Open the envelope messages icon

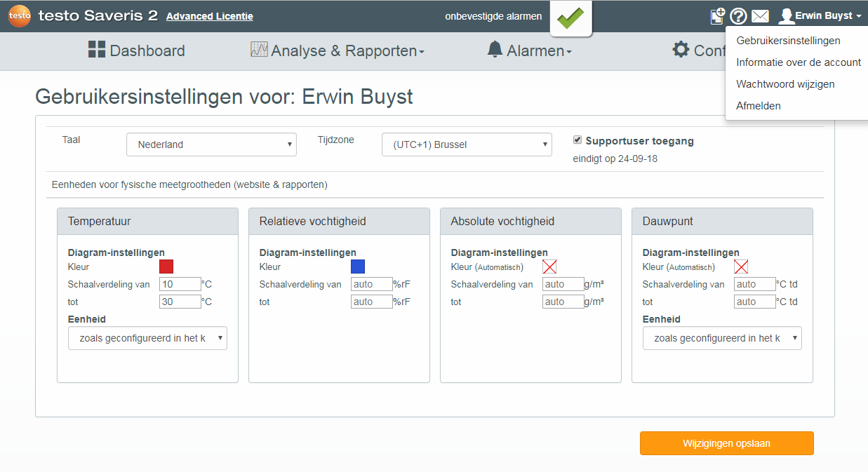click(761, 16)
